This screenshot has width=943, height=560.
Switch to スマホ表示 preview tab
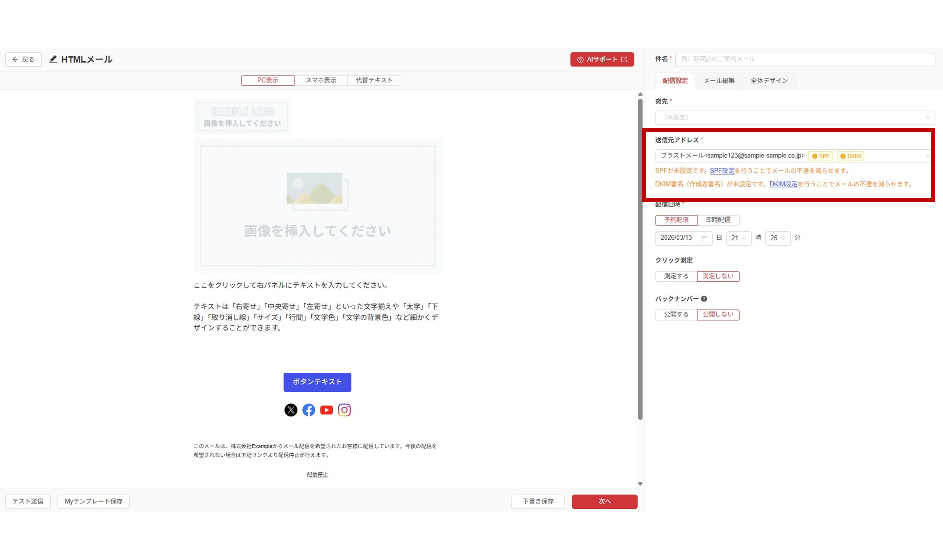click(x=321, y=80)
